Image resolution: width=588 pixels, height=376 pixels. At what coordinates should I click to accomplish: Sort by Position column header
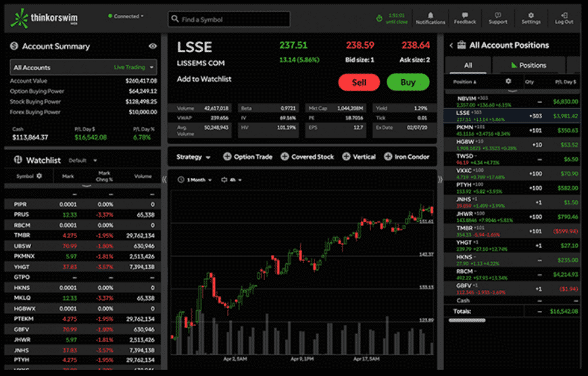(464, 82)
